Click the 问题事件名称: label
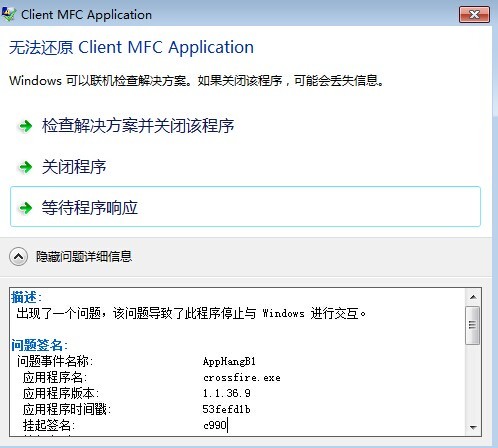Screen dimensions: 498x448 click(55, 361)
